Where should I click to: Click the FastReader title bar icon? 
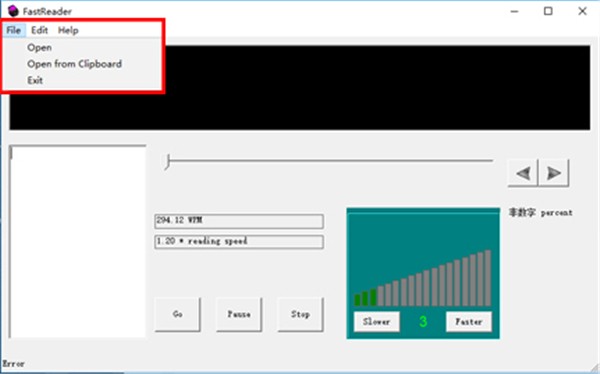[13, 11]
